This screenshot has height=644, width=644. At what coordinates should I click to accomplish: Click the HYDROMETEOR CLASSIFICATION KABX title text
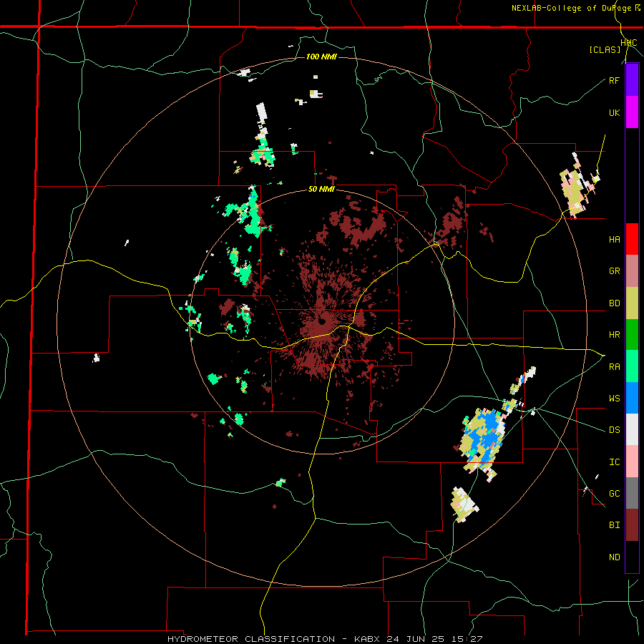point(324,639)
